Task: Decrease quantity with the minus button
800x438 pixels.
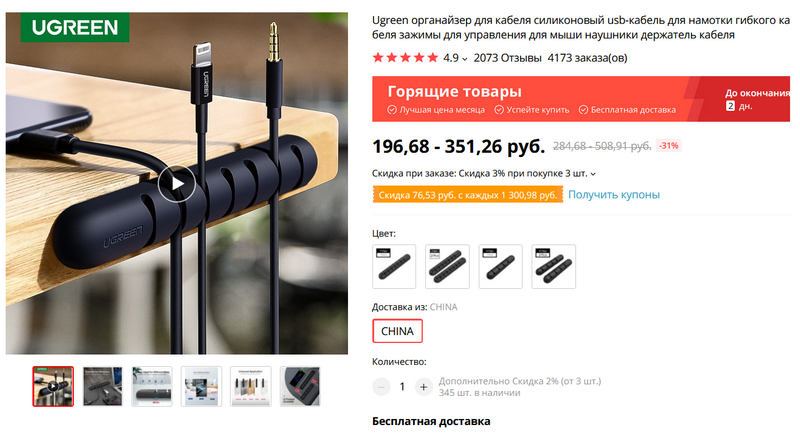Action: pyautogui.click(x=381, y=387)
